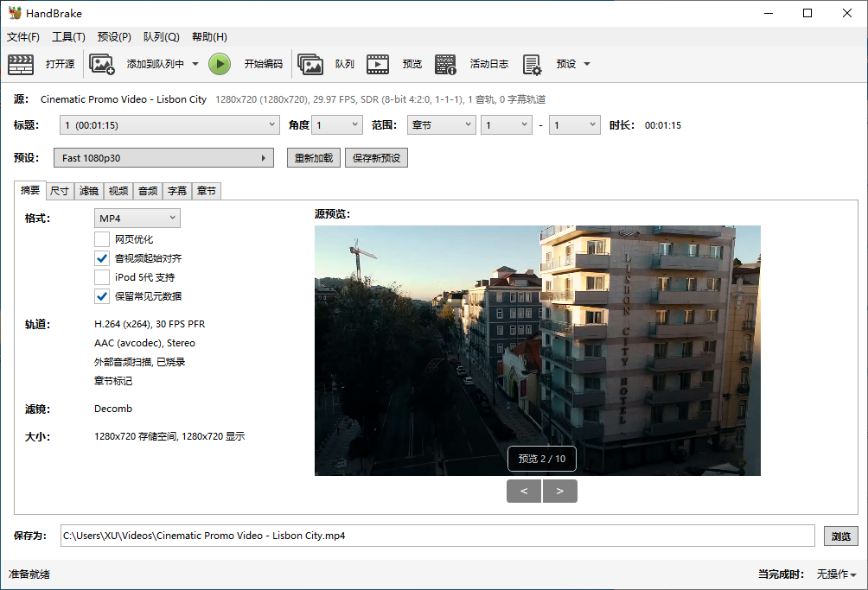Click the HandBrake app icon in title bar
868x590 pixels.
pos(15,13)
